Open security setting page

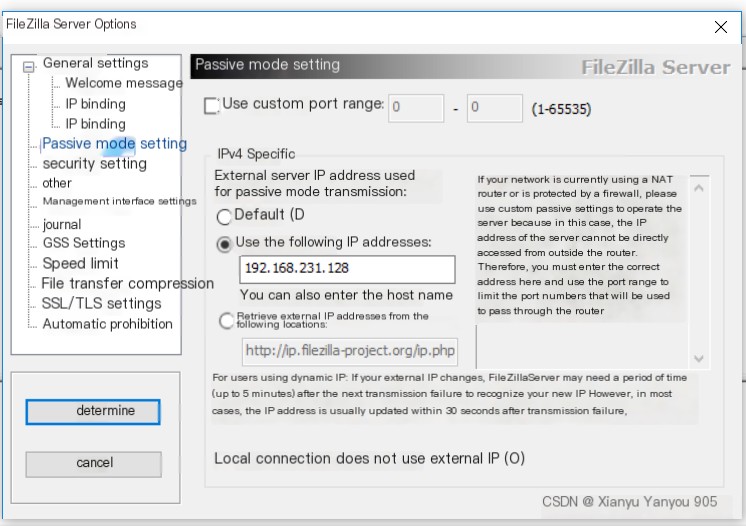(95, 164)
